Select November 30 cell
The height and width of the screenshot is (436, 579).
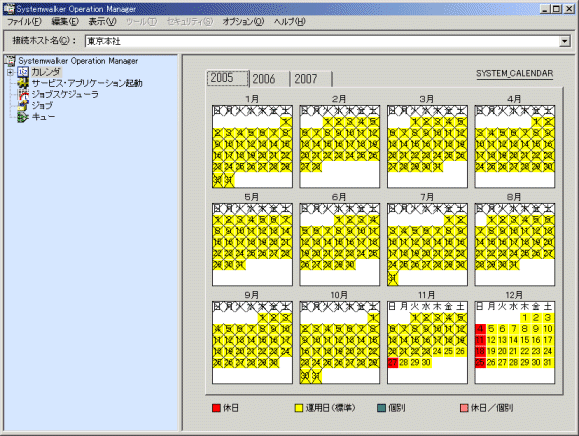click(x=426, y=363)
